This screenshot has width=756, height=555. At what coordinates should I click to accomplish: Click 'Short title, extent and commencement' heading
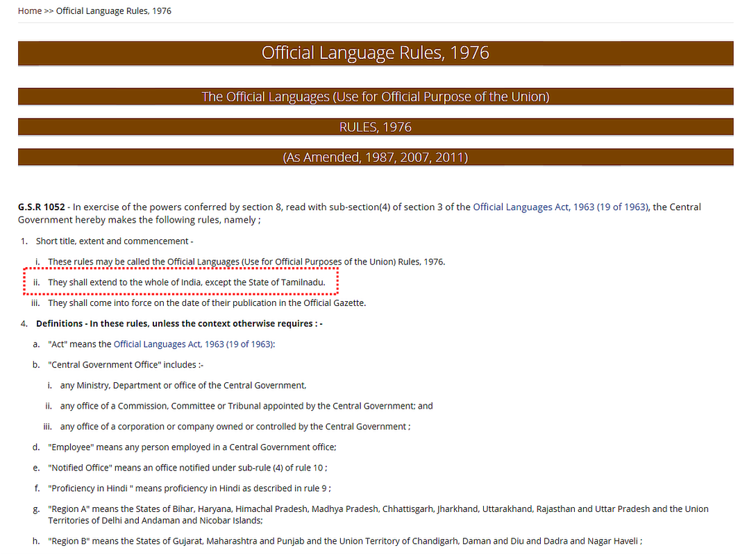click(115, 241)
